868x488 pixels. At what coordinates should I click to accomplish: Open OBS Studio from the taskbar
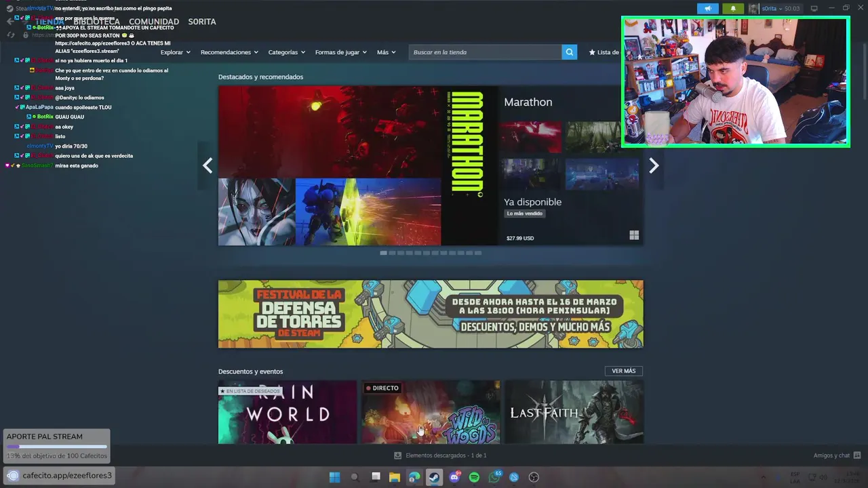click(534, 477)
